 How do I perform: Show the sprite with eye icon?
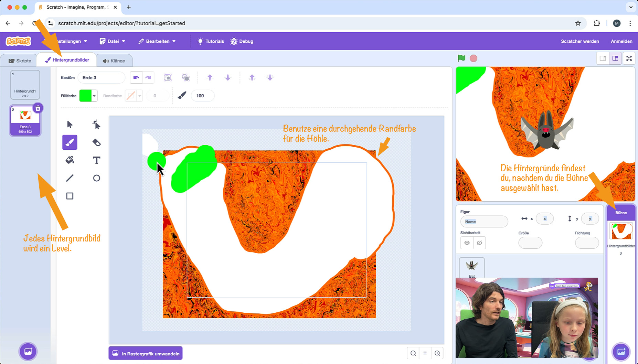pyautogui.click(x=467, y=243)
